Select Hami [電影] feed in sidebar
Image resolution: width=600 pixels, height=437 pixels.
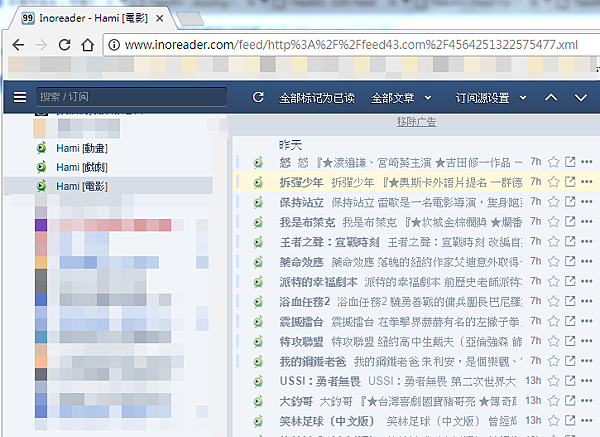82,186
